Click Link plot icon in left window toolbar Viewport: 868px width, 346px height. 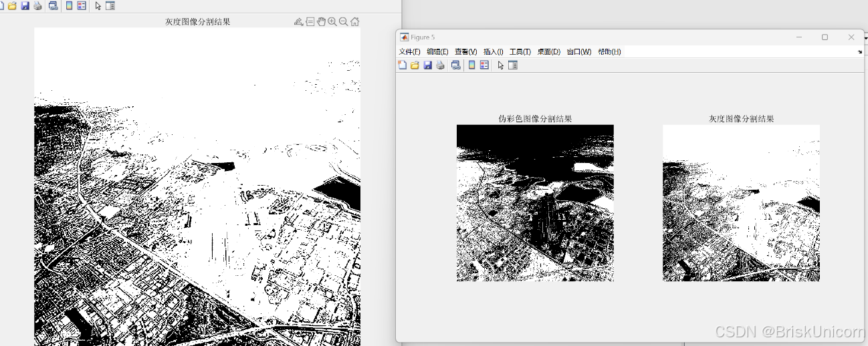click(53, 6)
